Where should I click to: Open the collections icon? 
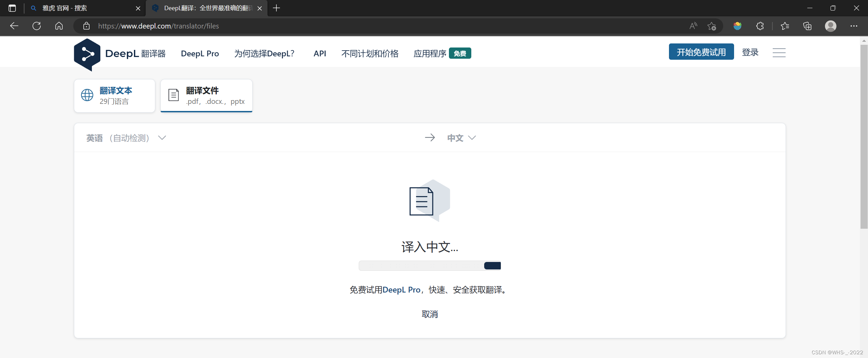(807, 26)
